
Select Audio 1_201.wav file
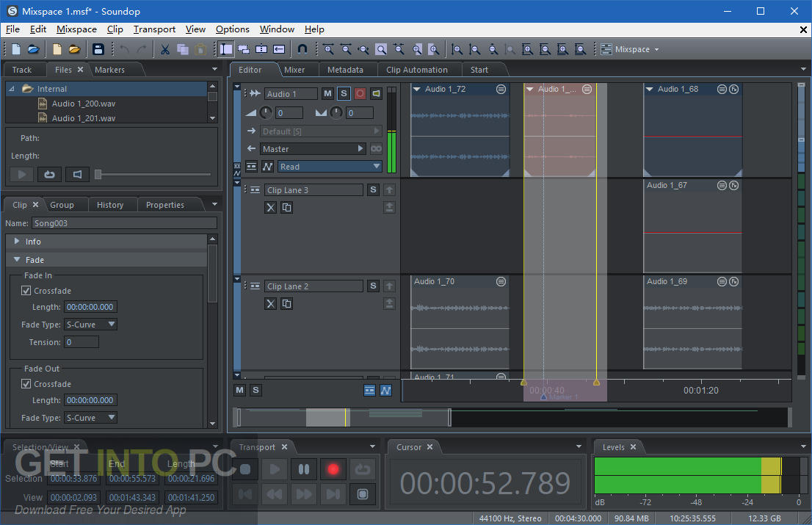click(x=84, y=118)
